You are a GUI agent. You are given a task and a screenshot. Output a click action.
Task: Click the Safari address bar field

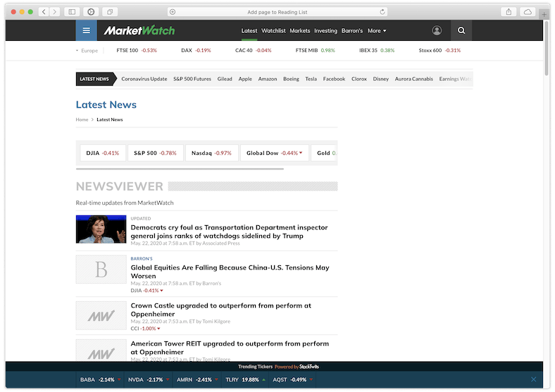click(277, 12)
